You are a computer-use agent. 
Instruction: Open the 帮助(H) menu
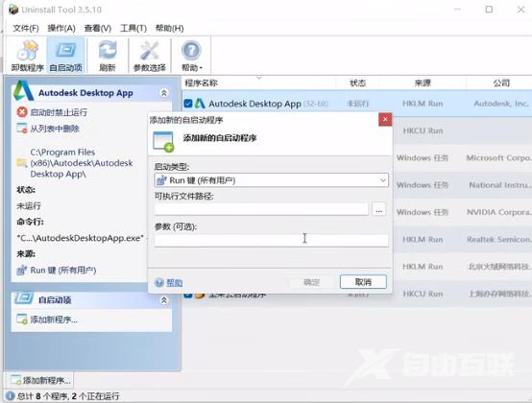tap(169, 28)
